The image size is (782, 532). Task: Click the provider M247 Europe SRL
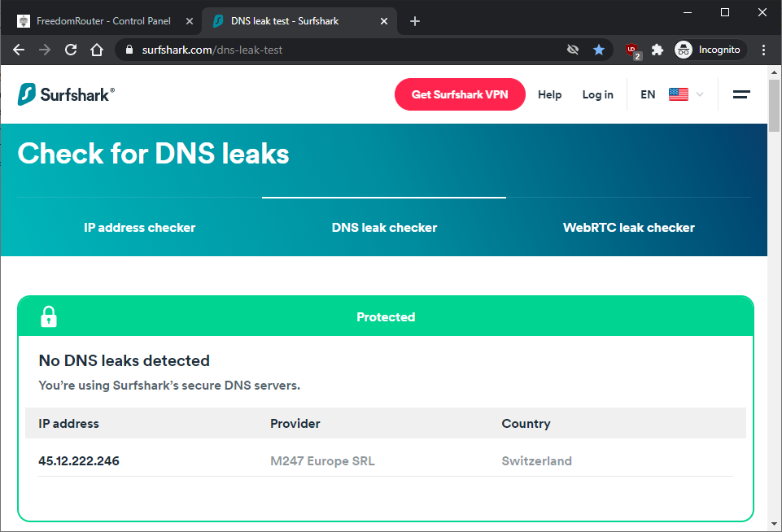(x=322, y=460)
